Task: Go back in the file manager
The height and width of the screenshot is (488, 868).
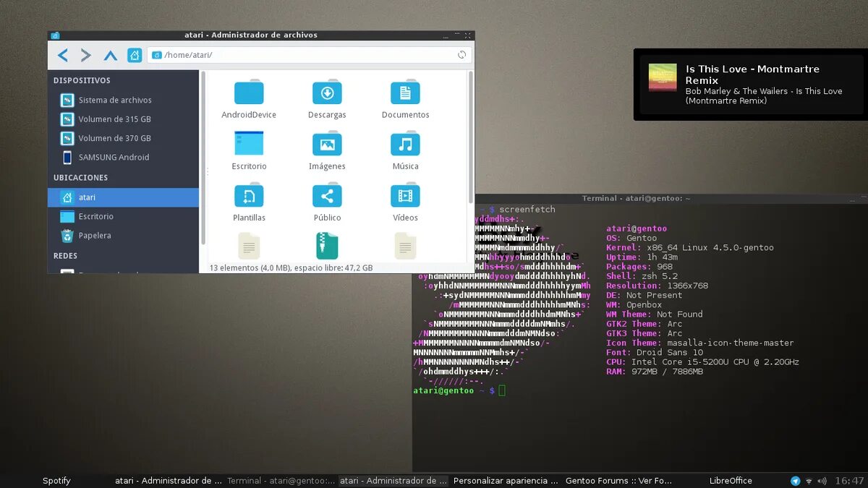Action: coord(63,55)
